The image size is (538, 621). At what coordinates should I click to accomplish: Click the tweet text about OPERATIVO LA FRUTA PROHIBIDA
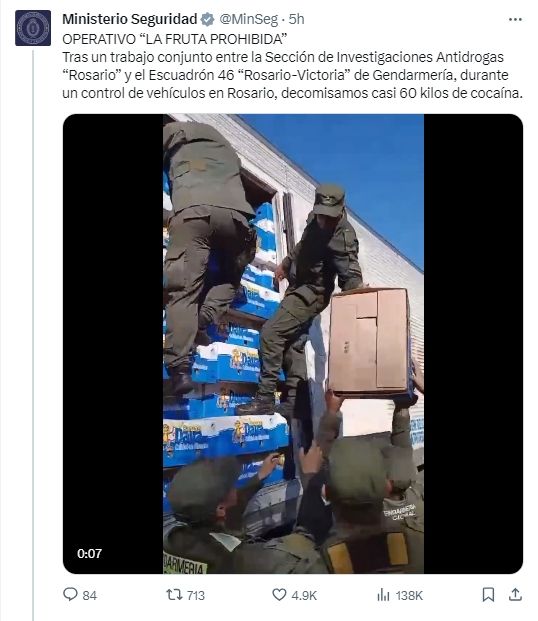(293, 66)
